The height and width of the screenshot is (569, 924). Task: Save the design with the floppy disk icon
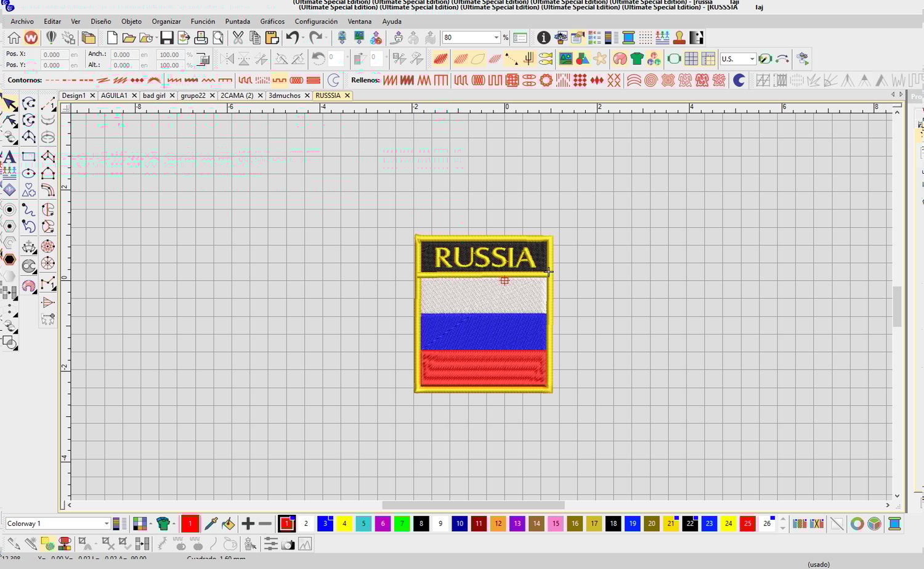167,38
